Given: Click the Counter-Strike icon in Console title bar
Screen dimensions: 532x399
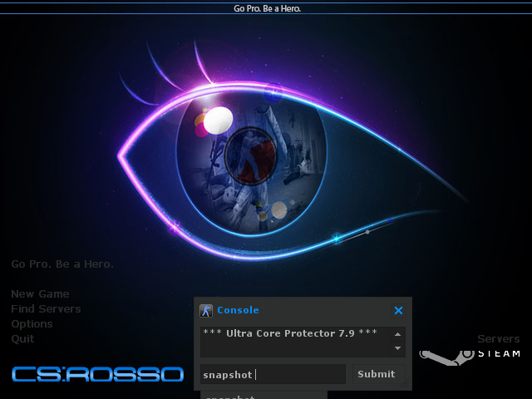Looking at the screenshot, I should click(206, 311).
